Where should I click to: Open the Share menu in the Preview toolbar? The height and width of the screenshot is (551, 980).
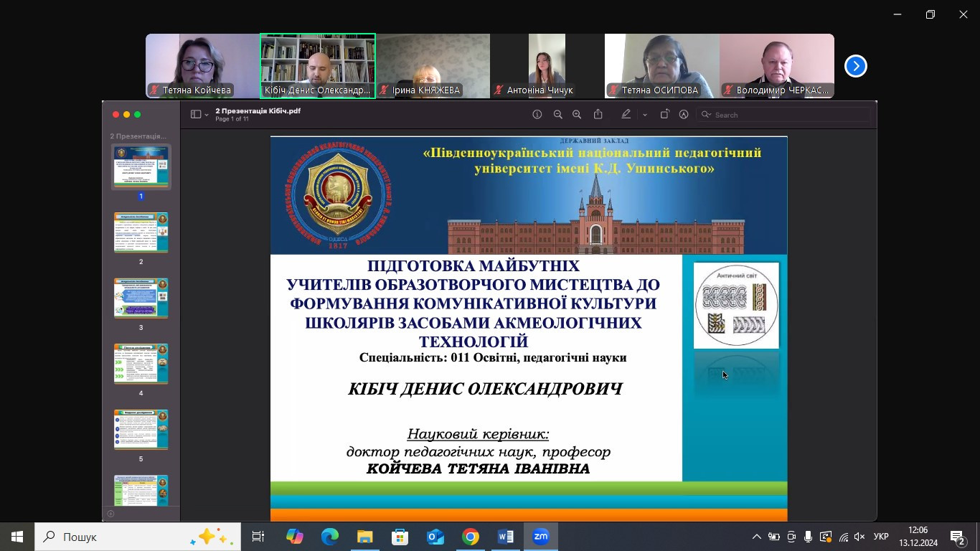point(598,115)
